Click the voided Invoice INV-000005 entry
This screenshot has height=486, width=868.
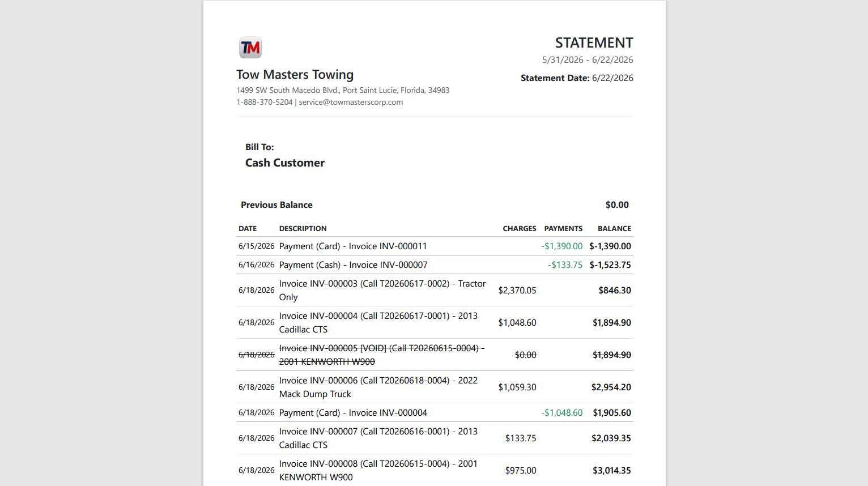click(382, 355)
